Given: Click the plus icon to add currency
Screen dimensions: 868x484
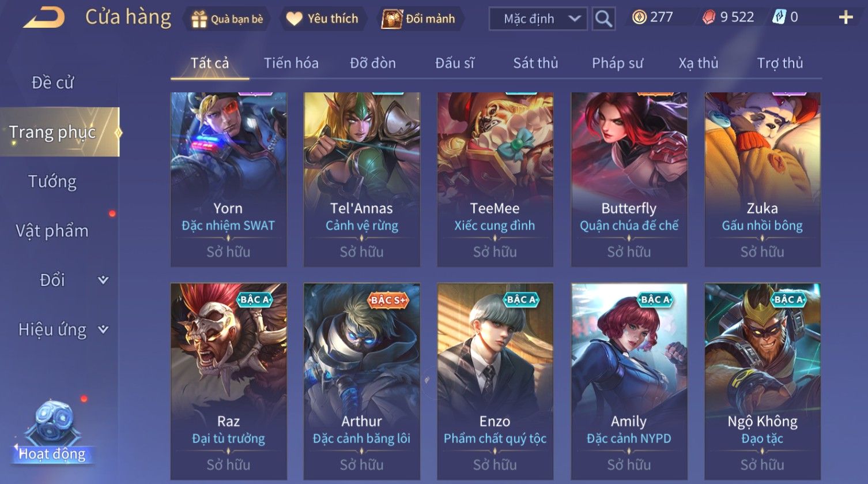Looking at the screenshot, I should pyautogui.click(x=845, y=18).
